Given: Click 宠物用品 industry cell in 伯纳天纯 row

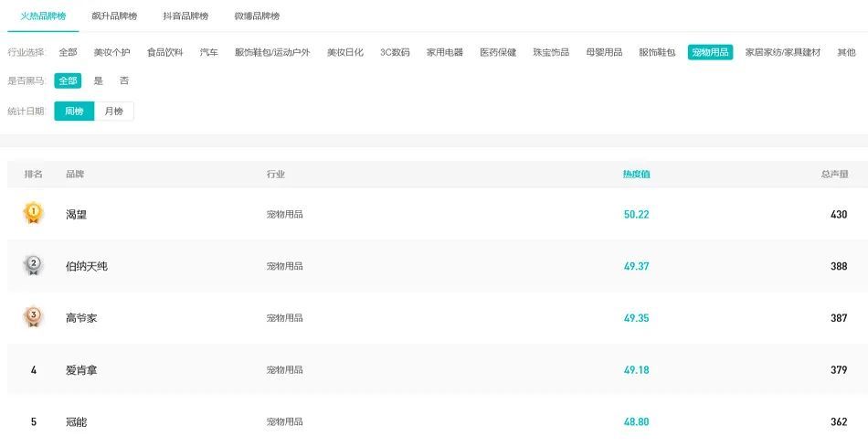Looking at the screenshot, I should point(284,266).
